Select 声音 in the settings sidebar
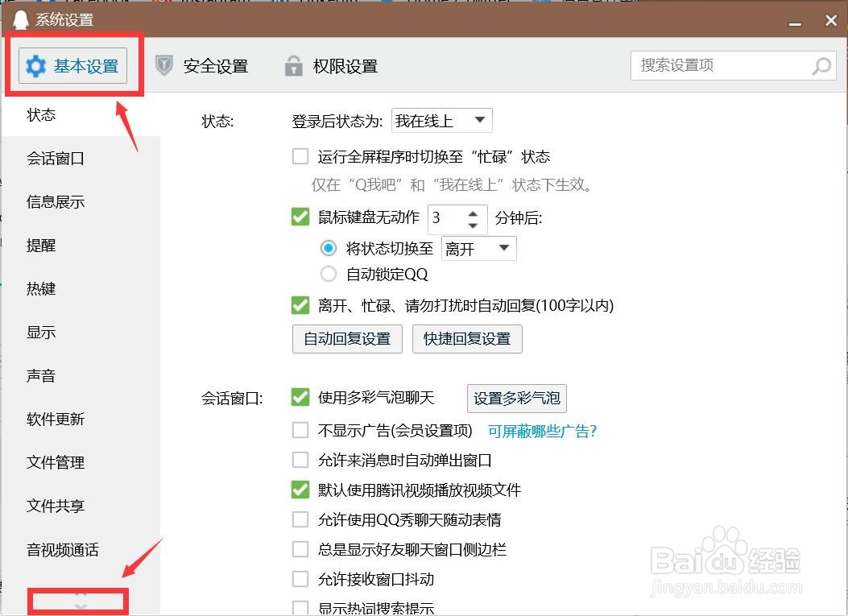The height and width of the screenshot is (616, 848). click(x=41, y=375)
